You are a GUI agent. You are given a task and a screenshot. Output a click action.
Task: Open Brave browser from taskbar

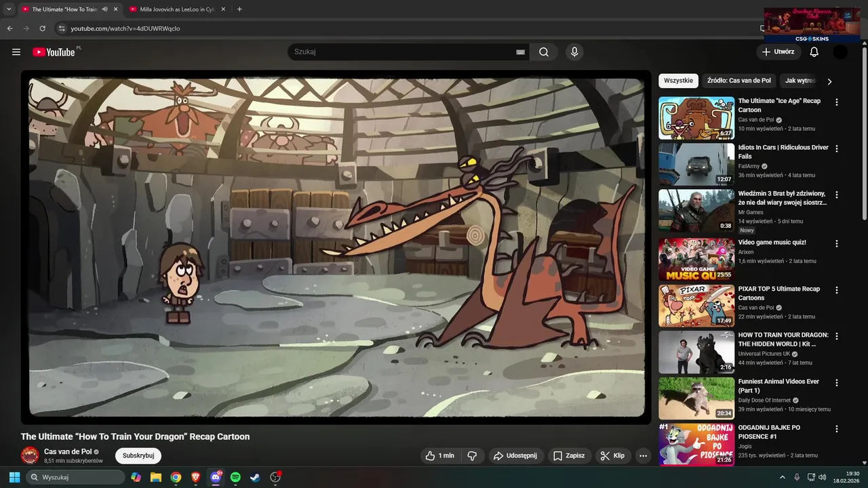pyautogui.click(x=195, y=477)
